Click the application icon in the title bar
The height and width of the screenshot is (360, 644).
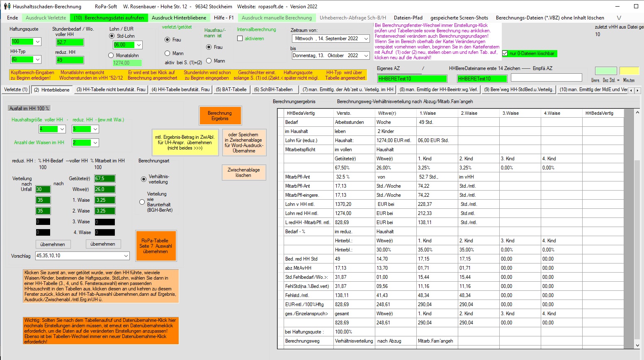7,6
